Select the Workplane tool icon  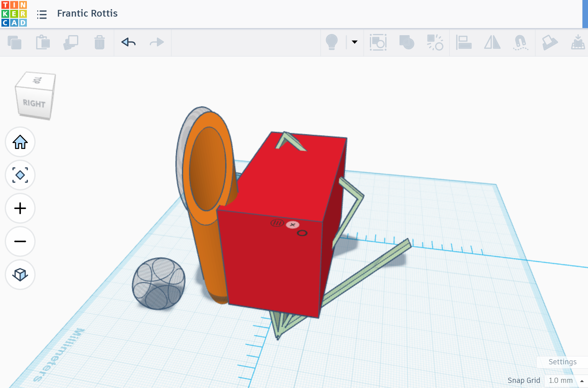tap(550, 42)
